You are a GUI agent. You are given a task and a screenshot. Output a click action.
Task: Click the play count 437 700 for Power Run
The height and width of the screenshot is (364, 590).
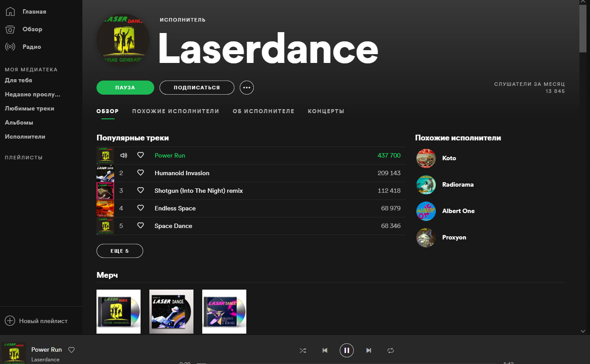389,155
